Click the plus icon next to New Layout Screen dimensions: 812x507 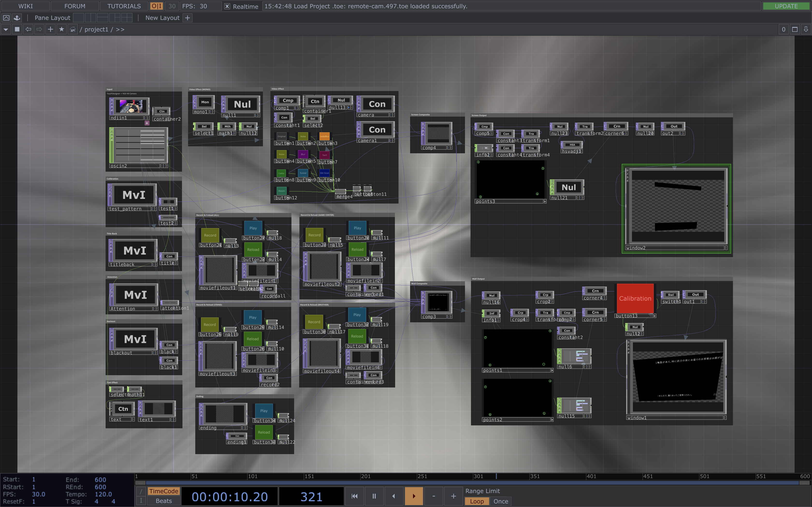coord(188,18)
